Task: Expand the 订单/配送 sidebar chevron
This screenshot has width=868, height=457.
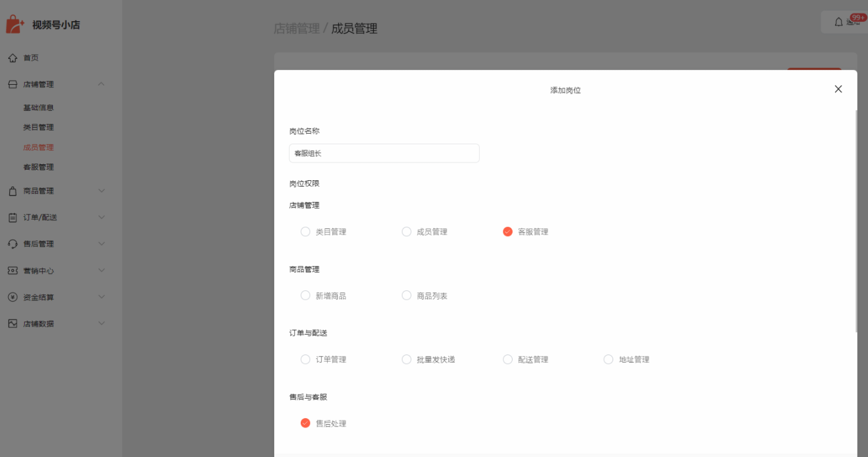Action: pyautogui.click(x=101, y=217)
